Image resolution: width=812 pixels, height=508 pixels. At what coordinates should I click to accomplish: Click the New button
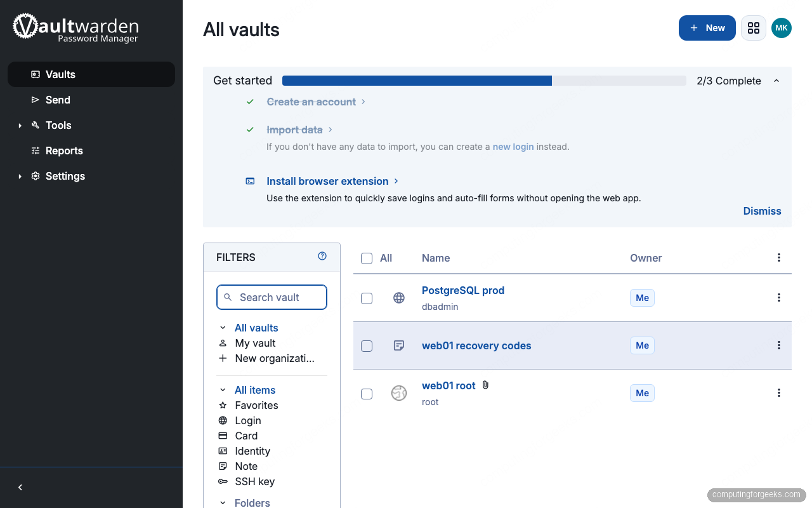[x=707, y=28]
